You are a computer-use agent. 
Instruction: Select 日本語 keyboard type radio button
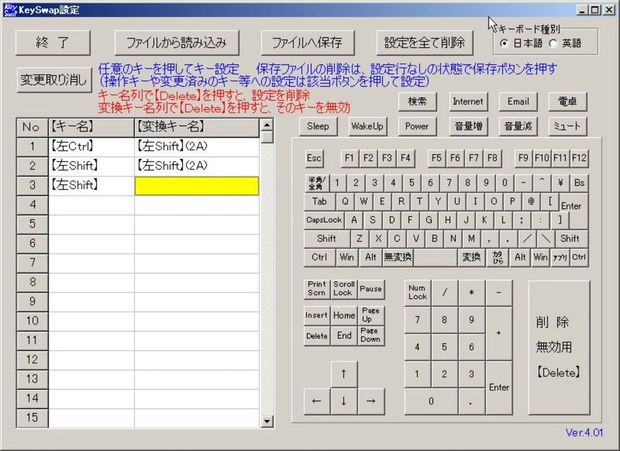504,43
